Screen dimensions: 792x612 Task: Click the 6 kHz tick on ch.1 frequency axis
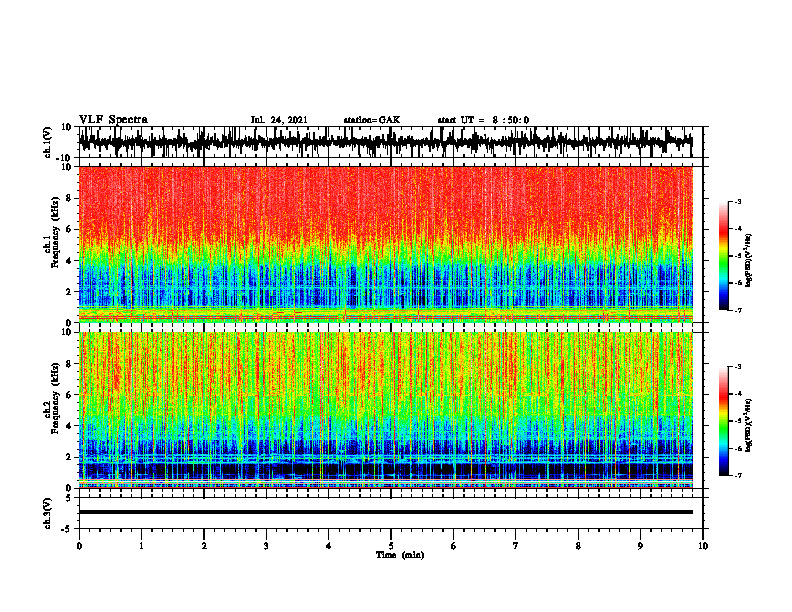click(x=69, y=229)
